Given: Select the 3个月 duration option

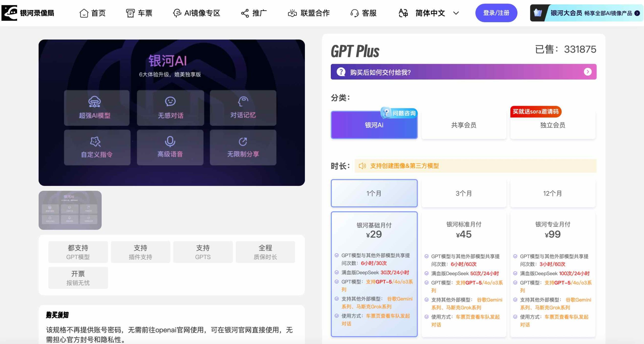Looking at the screenshot, I should [464, 193].
